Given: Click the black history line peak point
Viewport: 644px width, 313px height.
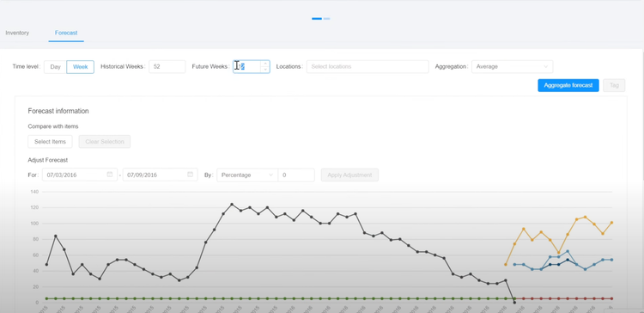Looking at the screenshot, I should coord(232,204).
